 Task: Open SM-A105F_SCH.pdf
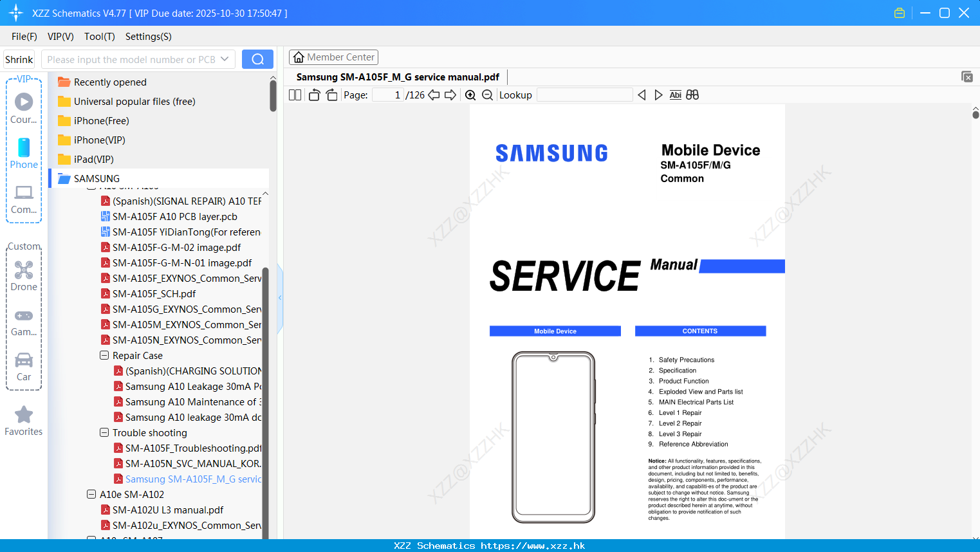[154, 293]
